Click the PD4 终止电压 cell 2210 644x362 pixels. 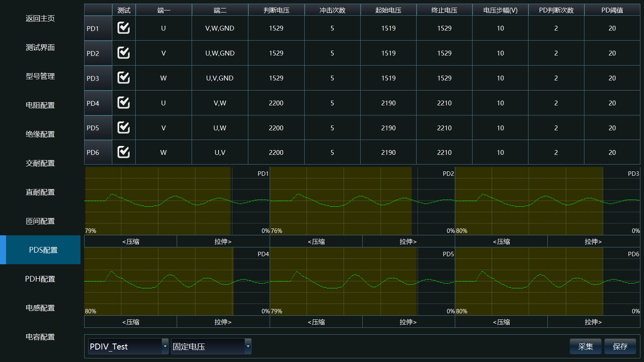click(x=444, y=103)
